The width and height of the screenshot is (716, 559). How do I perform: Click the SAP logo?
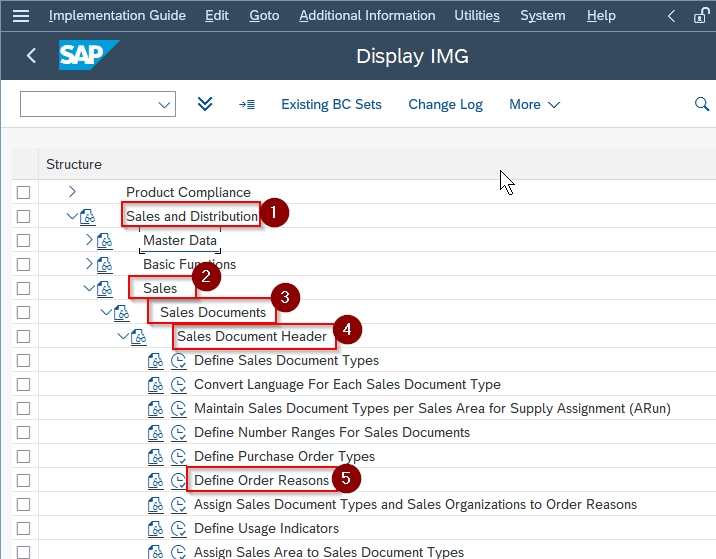coord(89,55)
